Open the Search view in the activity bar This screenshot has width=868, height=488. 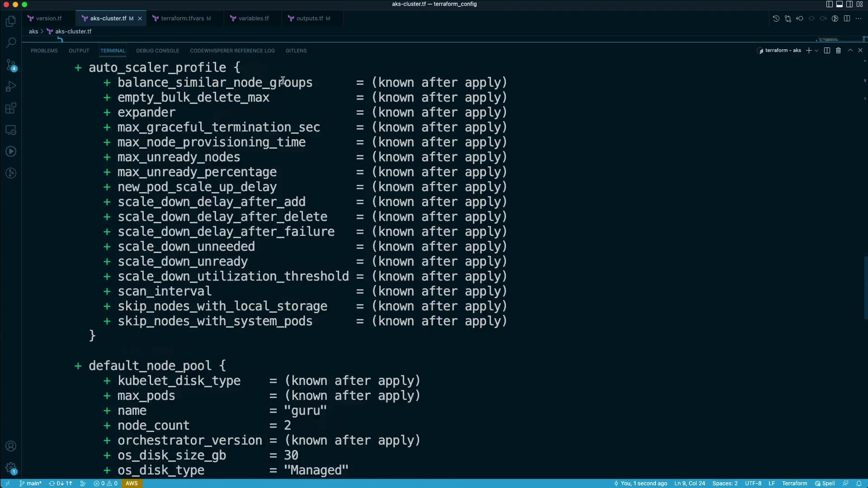tap(11, 42)
